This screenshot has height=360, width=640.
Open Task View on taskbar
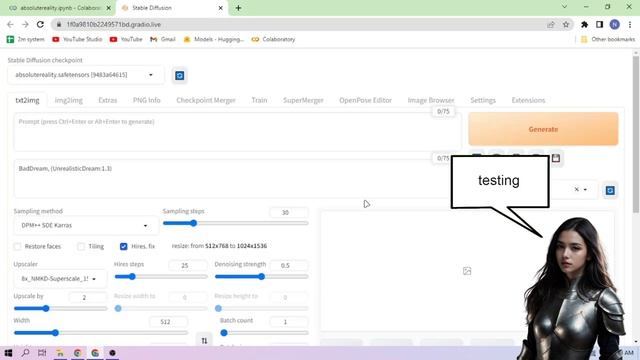point(42,353)
